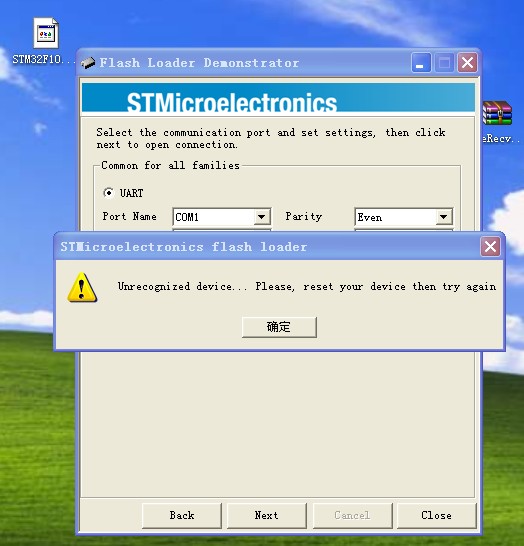Click the 'Common for all families' group label
Screen dimensions: 524x546
pyautogui.click(x=170, y=165)
